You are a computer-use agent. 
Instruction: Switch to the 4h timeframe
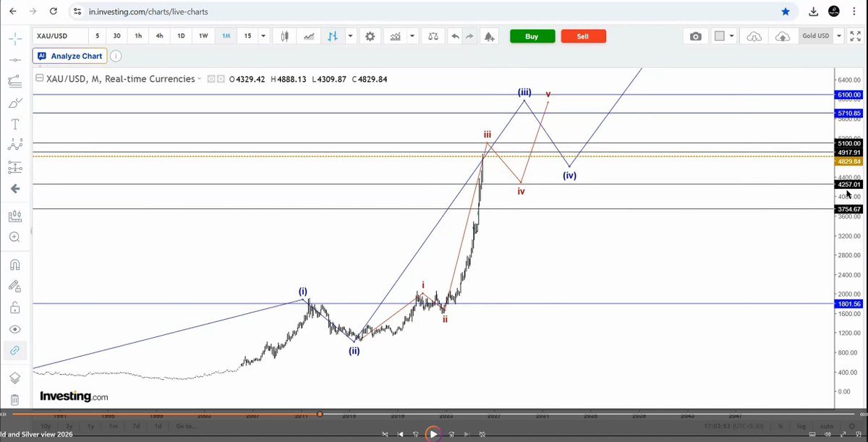159,36
